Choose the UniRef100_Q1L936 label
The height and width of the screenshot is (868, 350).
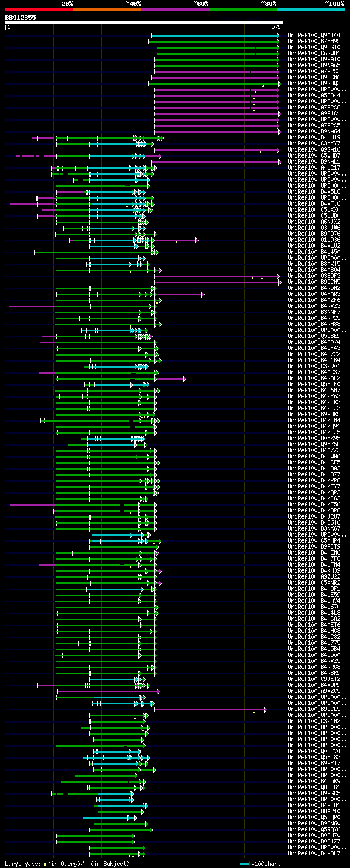[314, 240]
